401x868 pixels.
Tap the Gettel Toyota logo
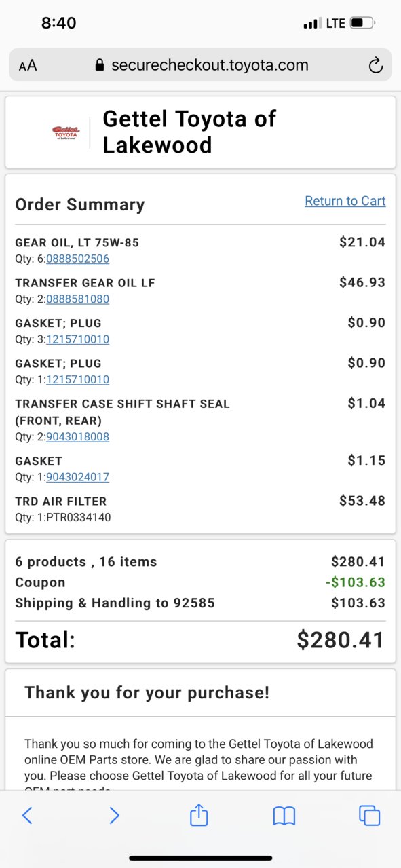65,132
